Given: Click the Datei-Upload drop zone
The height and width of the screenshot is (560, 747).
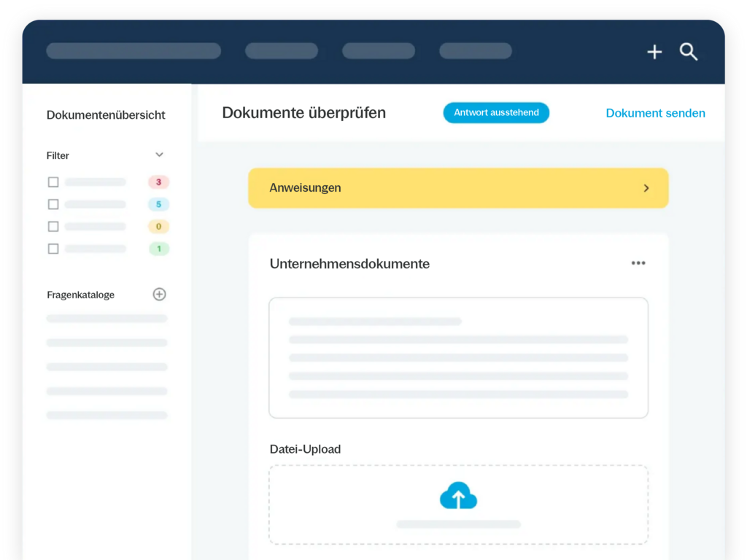Looking at the screenshot, I should (x=458, y=505).
